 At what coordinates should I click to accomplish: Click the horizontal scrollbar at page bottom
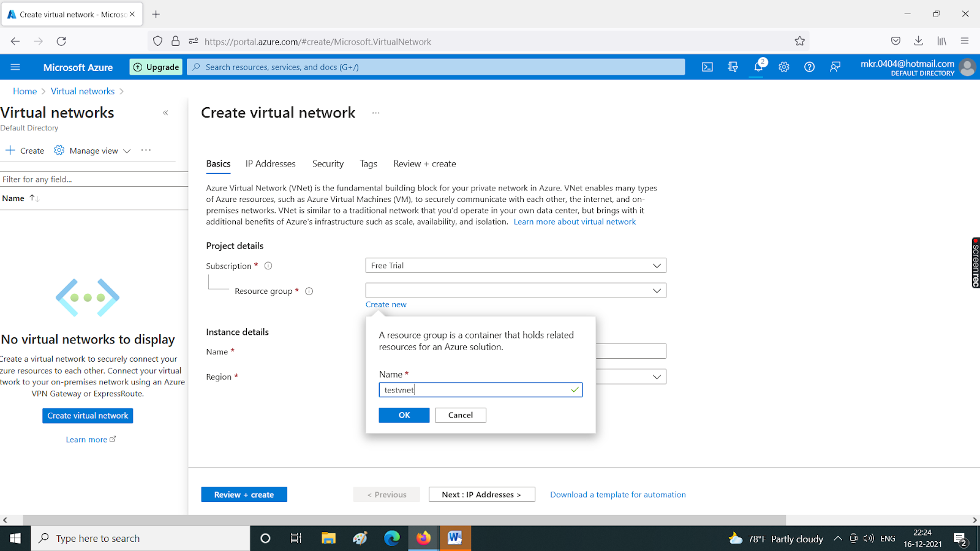click(404, 520)
